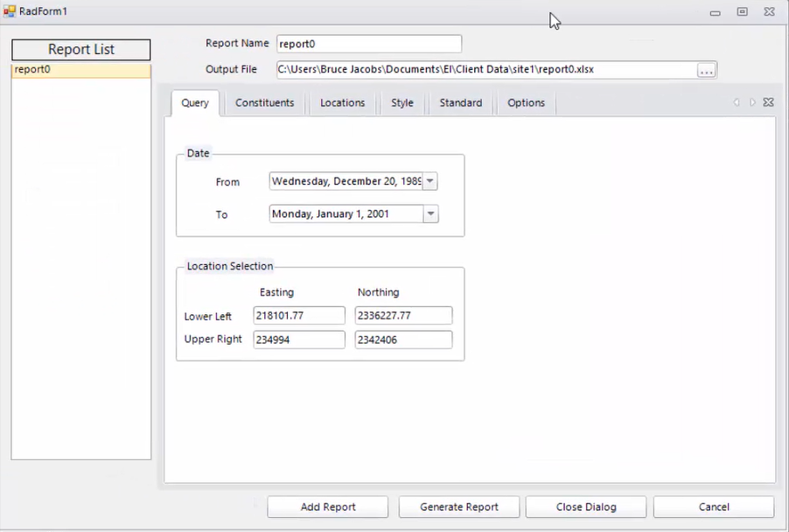Screen dimensions: 789x532
Task: Open the Options tab
Action: [526, 102]
